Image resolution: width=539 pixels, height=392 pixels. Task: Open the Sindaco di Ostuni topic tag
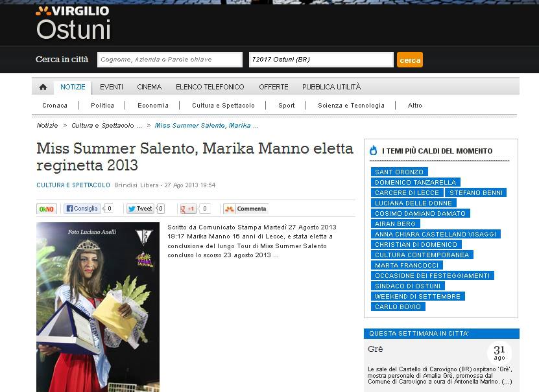[407, 286]
